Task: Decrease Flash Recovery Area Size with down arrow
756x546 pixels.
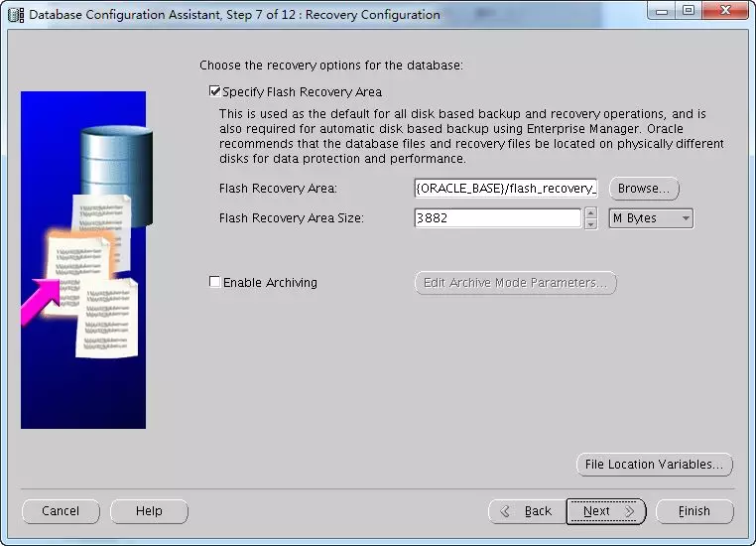Action: pos(590,223)
